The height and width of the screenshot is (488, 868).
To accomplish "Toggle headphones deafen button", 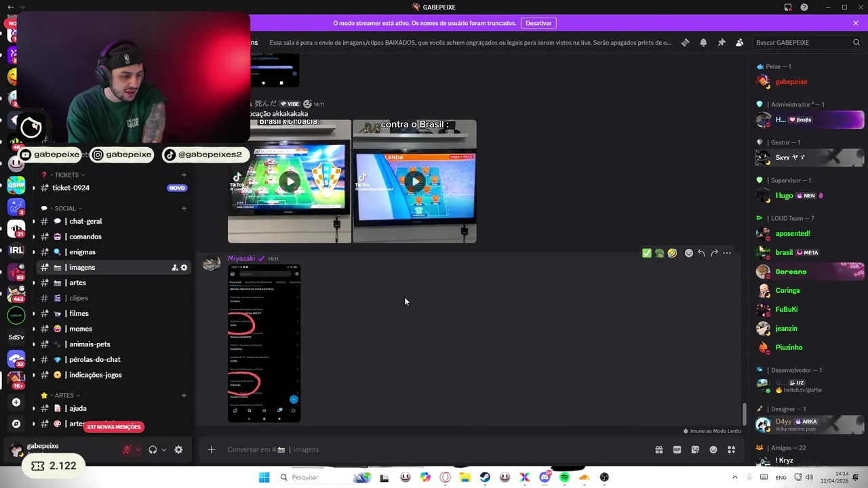I will tap(153, 449).
